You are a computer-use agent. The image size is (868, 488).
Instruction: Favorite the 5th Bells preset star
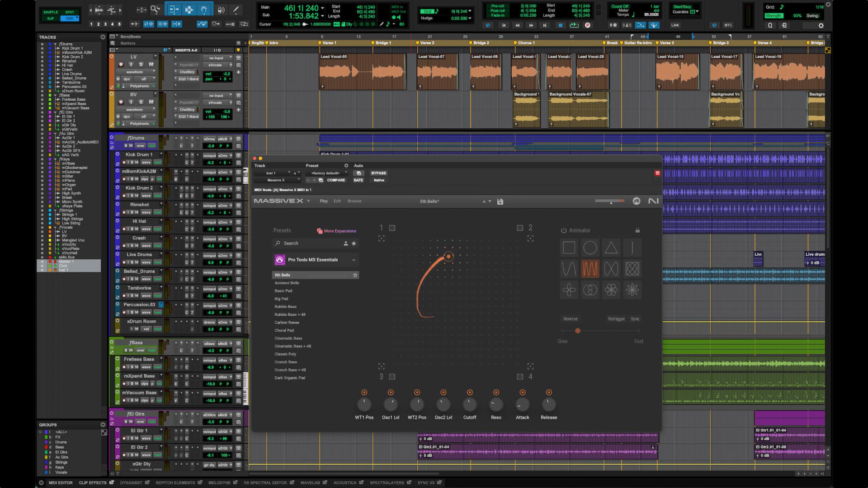355,275
